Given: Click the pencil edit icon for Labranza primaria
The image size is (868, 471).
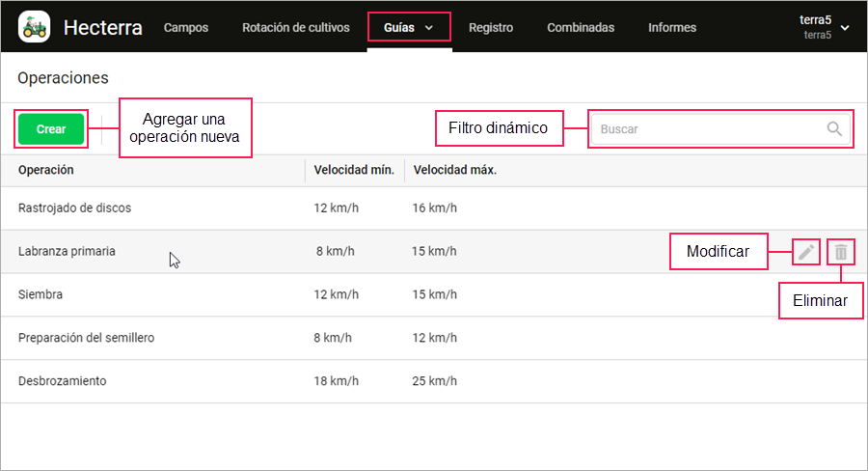Looking at the screenshot, I should (x=806, y=252).
